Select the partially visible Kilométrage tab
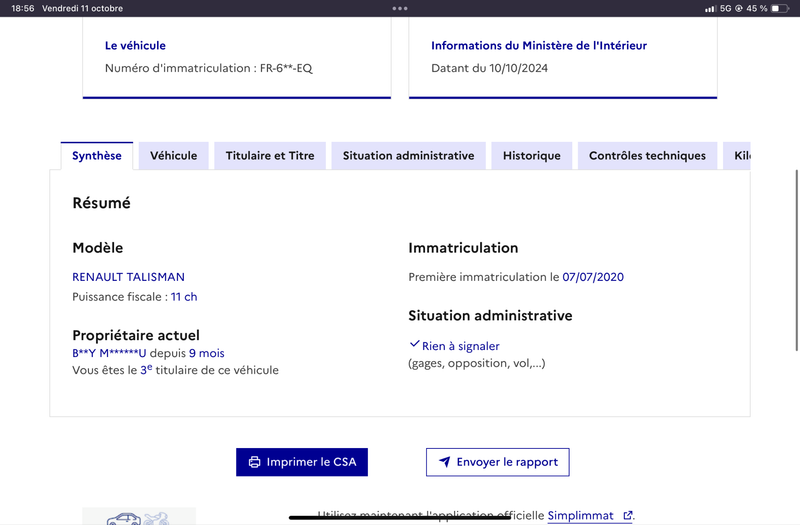 coord(737,156)
